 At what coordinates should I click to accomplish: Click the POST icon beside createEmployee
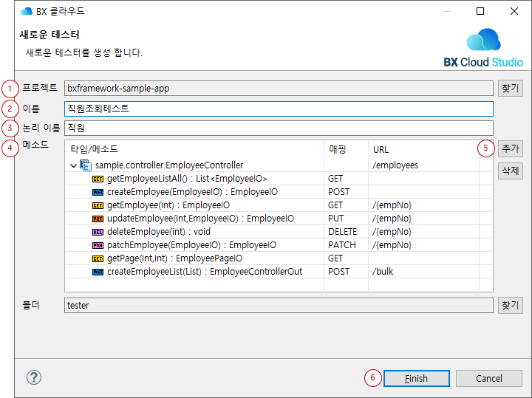pos(98,192)
